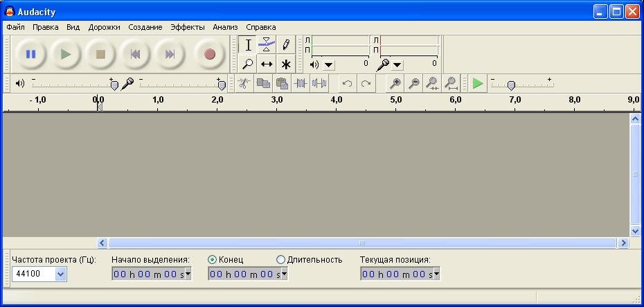Click the Copy icon in the edit toolbar
Viewport: 644px width, 307px height.
click(x=263, y=83)
